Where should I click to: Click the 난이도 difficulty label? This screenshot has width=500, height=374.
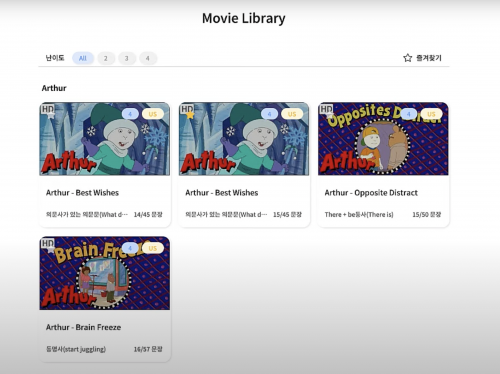pos(55,58)
